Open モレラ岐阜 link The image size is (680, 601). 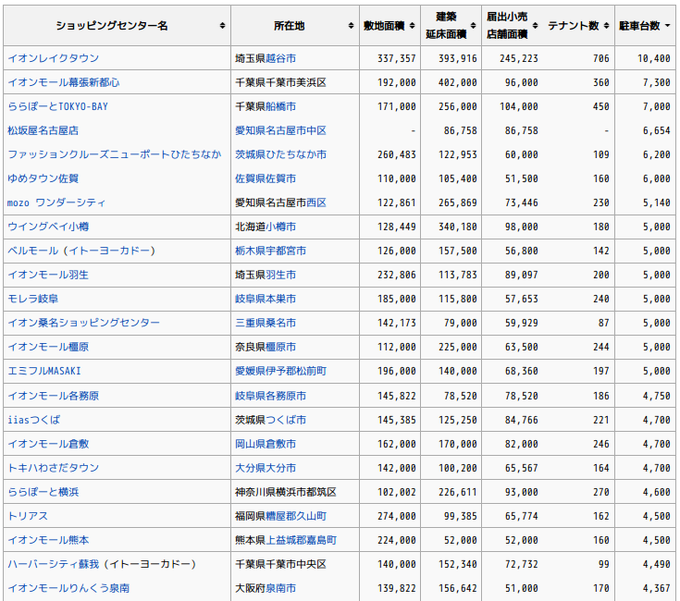coord(33,299)
